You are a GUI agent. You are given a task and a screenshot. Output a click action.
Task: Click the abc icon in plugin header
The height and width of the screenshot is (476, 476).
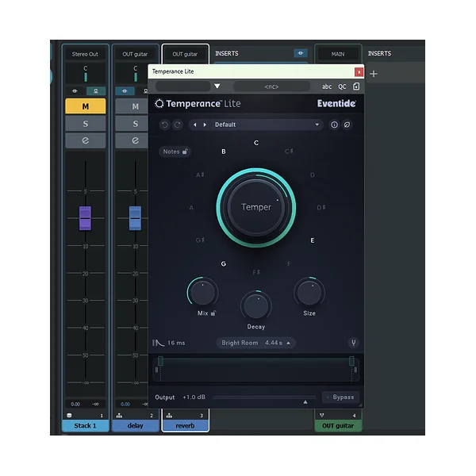(x=327, y=86)
